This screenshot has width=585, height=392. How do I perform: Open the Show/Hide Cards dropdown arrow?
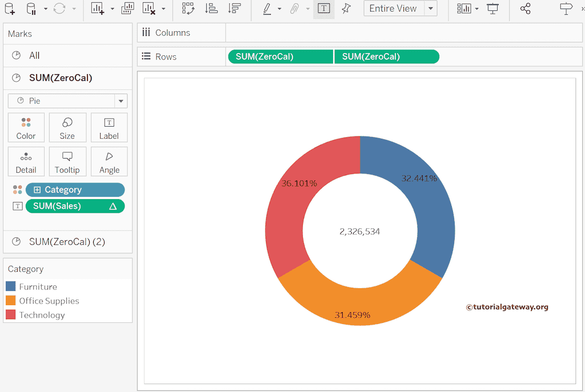[x=476, y=9]
